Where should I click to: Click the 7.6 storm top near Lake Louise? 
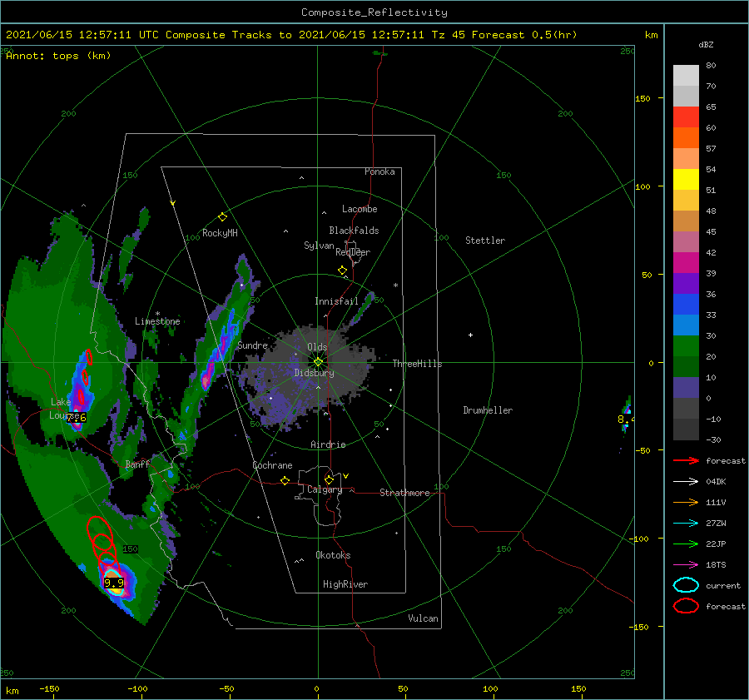click(77, 418)
